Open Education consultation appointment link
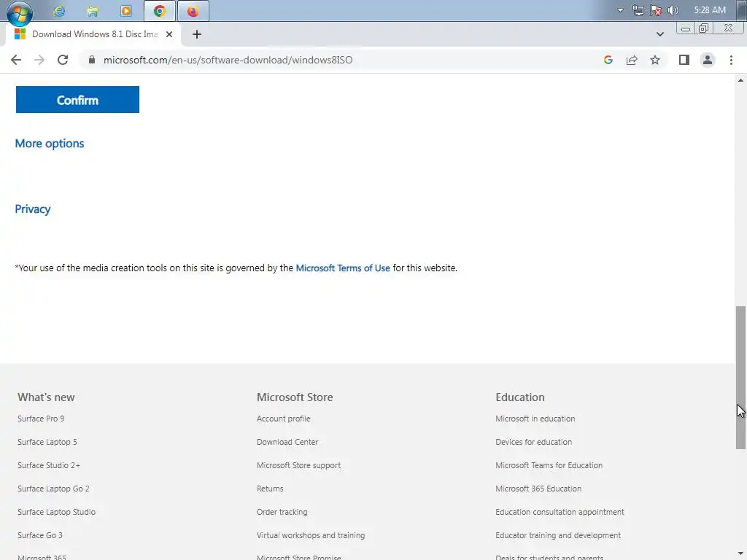This screenshot has width=747, height=560. pos(560,512)
